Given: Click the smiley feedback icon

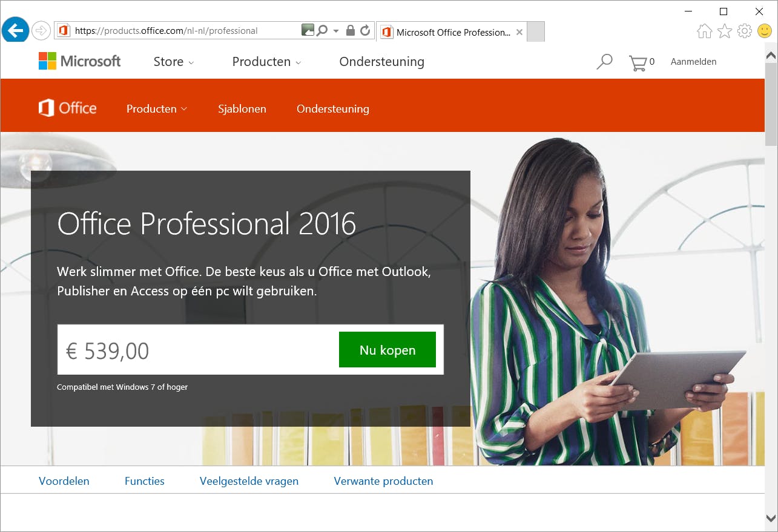Looking at the screenshot, I should point(765,31).
